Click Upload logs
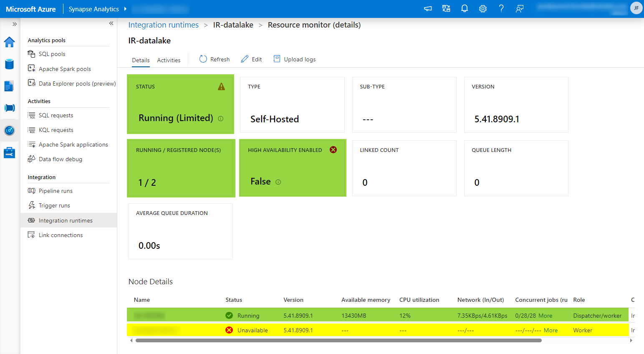The image size is (644, 354). point(295,59)
